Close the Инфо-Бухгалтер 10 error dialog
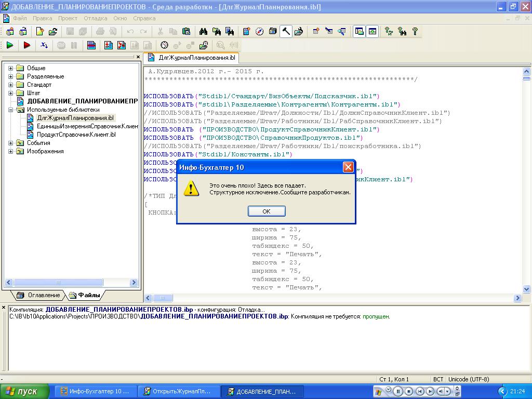Image resolution: width=532 pixels, height=399 pixels. pyautogui.click(x=348, y=167)
